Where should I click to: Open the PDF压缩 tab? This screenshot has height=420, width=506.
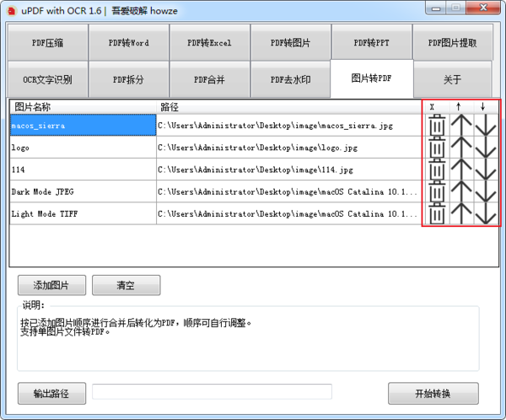pyautogui.click(x=48, y=43)
